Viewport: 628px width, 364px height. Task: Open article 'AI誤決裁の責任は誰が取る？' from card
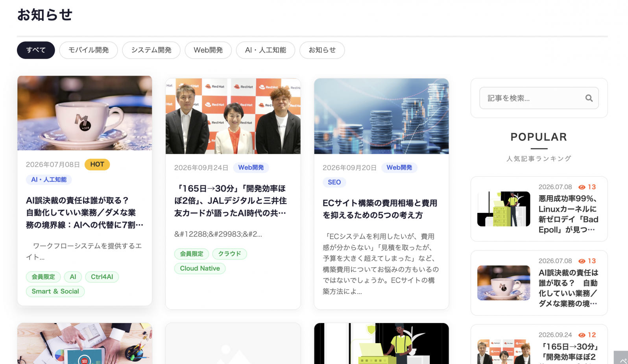85,212
